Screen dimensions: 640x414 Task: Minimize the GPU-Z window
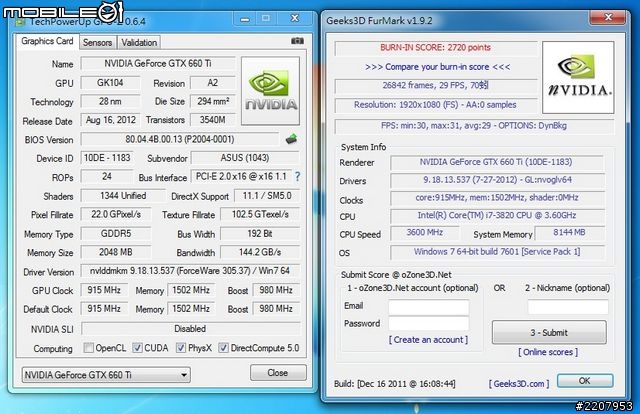coord(245,19)
